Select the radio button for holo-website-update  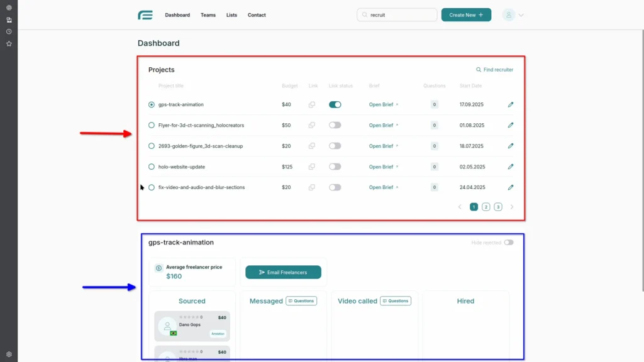[x=151, y=167]
